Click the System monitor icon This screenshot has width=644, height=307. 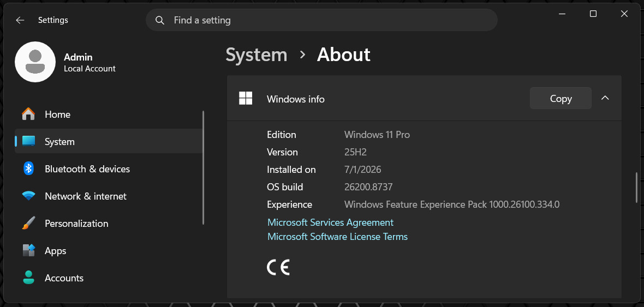tap(28, 141)
